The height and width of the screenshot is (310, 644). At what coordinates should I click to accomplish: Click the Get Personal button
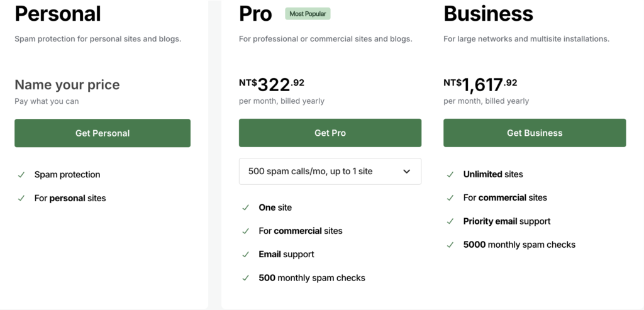tap(103, 133)
